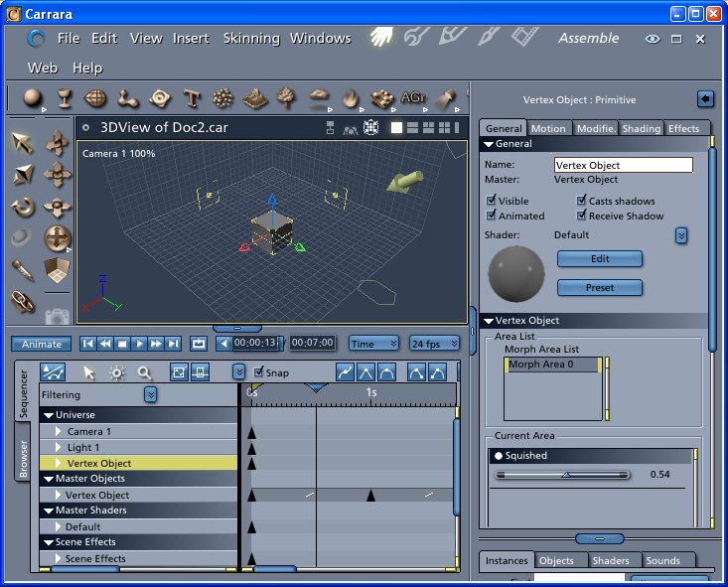Click the loop playback icon
The height and width of the screenshot is (587, 728).
point(199,344)
